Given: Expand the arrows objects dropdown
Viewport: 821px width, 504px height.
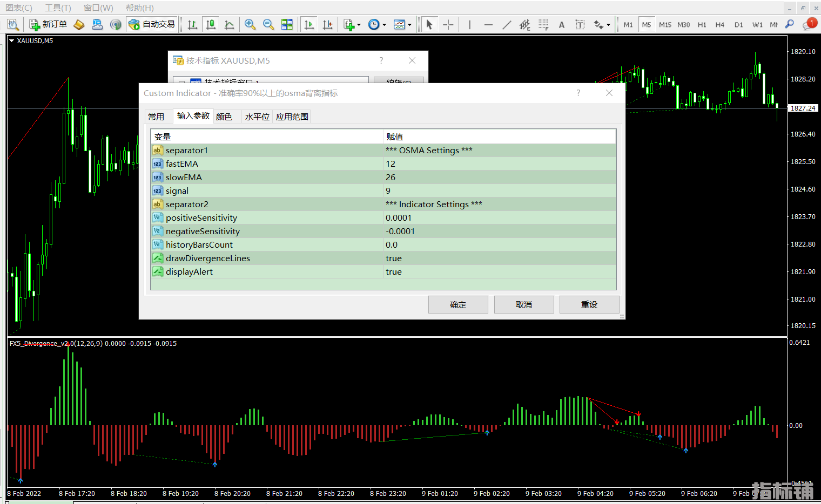Looking at the screenshot, I should (x=608, y=25).
